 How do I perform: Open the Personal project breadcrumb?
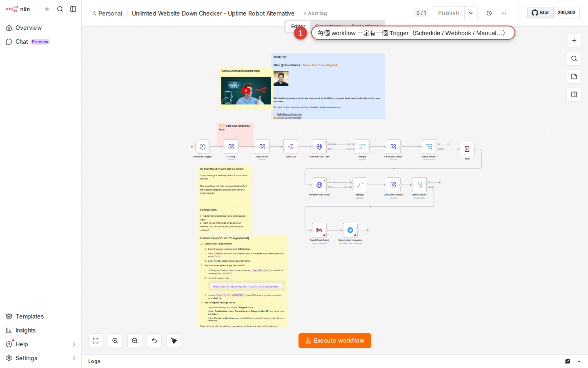[107, 13]
